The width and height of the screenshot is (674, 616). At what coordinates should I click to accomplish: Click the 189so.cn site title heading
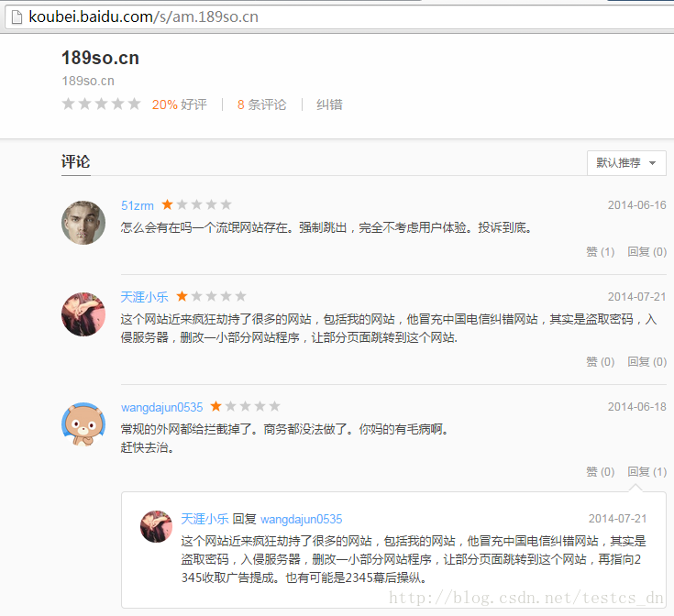pos(100,58)
